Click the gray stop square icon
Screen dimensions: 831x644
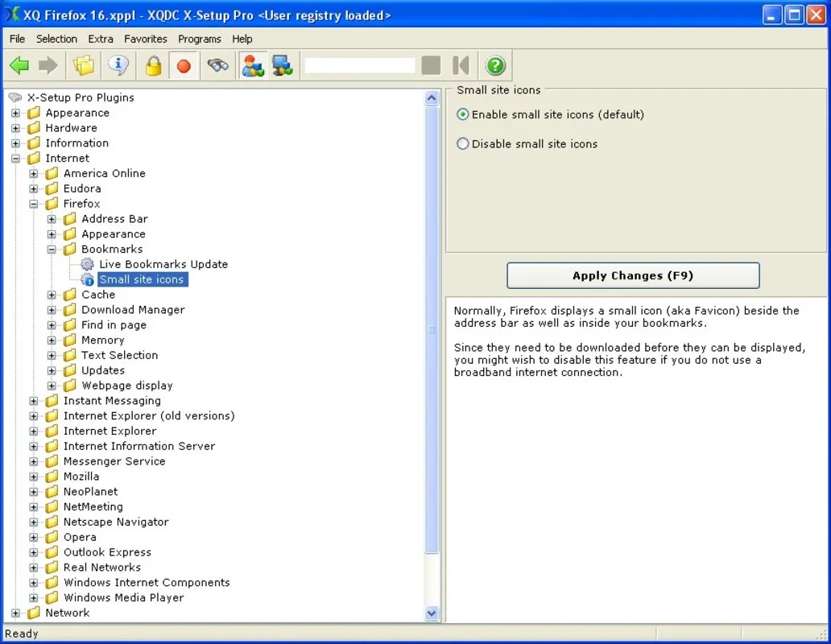tap(431, 66)
